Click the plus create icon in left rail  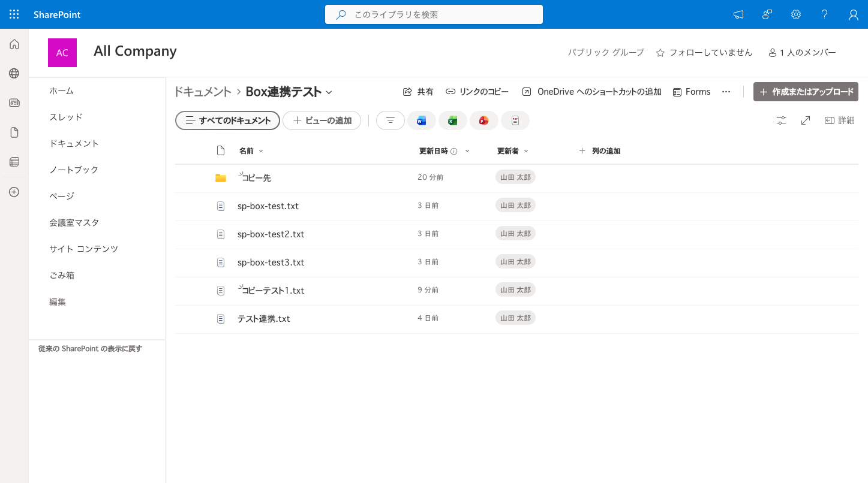14,192
